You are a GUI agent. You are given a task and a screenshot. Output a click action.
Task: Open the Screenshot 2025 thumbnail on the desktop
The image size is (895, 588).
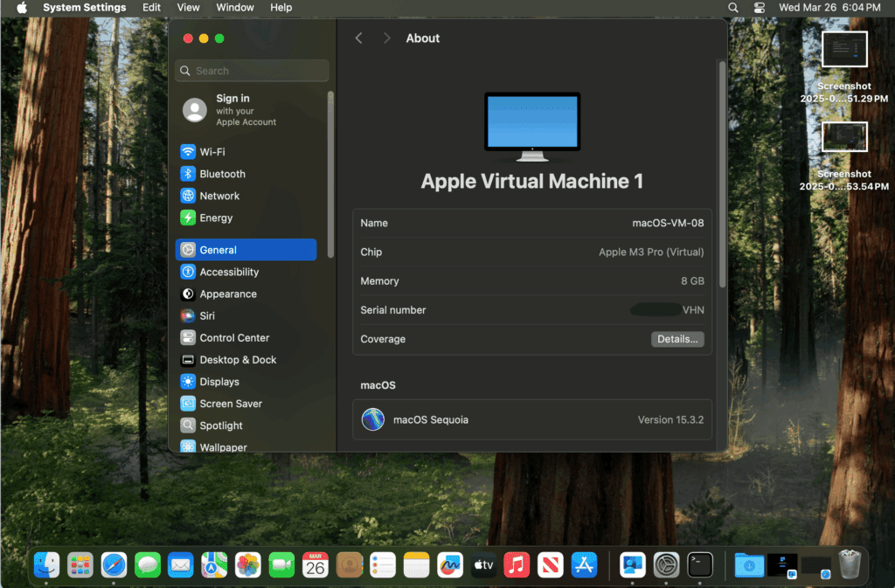(x=844, y=49)
